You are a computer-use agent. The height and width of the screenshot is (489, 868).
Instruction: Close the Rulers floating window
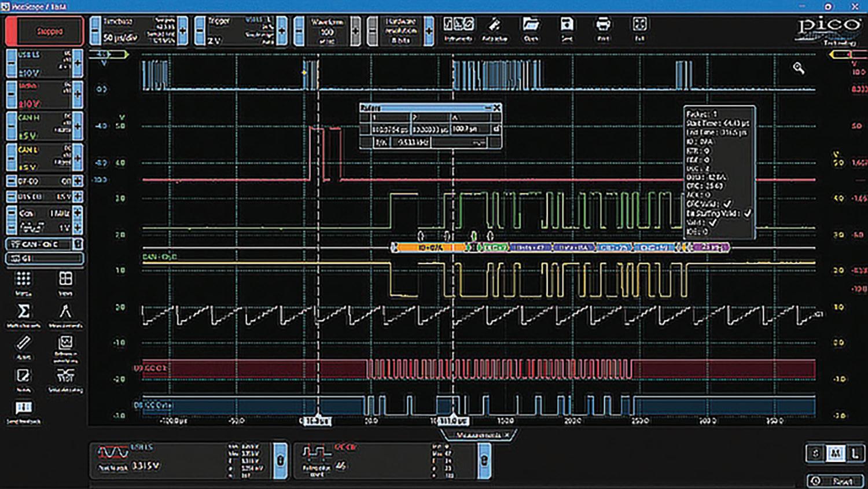pyautogui.click(x=496, y=108)
